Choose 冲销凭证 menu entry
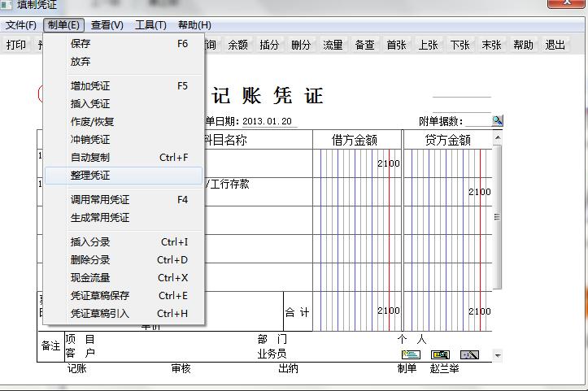Viewport: 588px width, 391px height. click(x=124, y=140)
